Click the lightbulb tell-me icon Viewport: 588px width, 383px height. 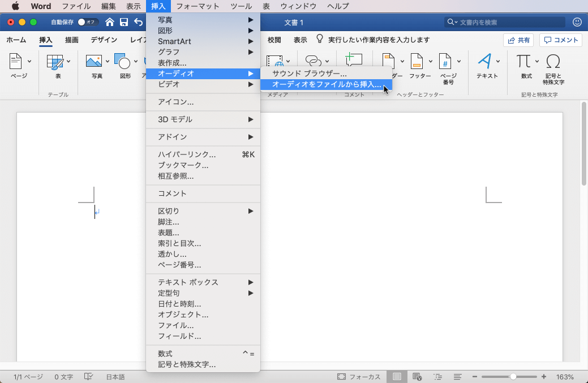[x=320, y=39]
